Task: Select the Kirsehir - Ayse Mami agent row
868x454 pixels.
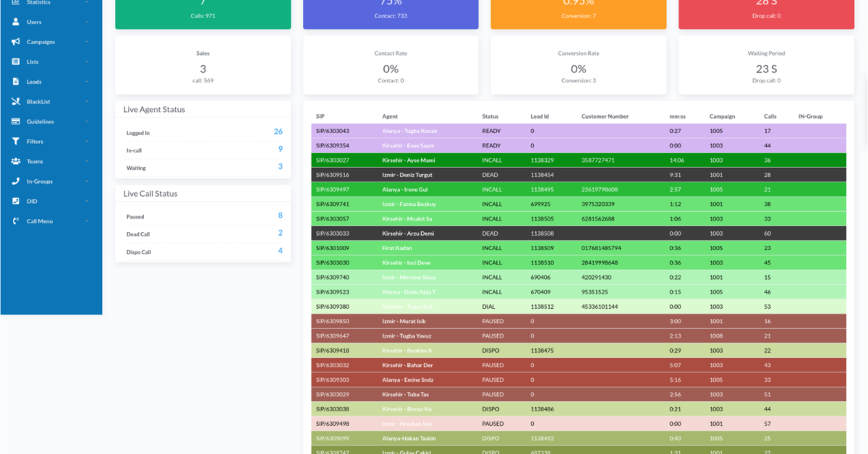Action: tap(409, 160)
